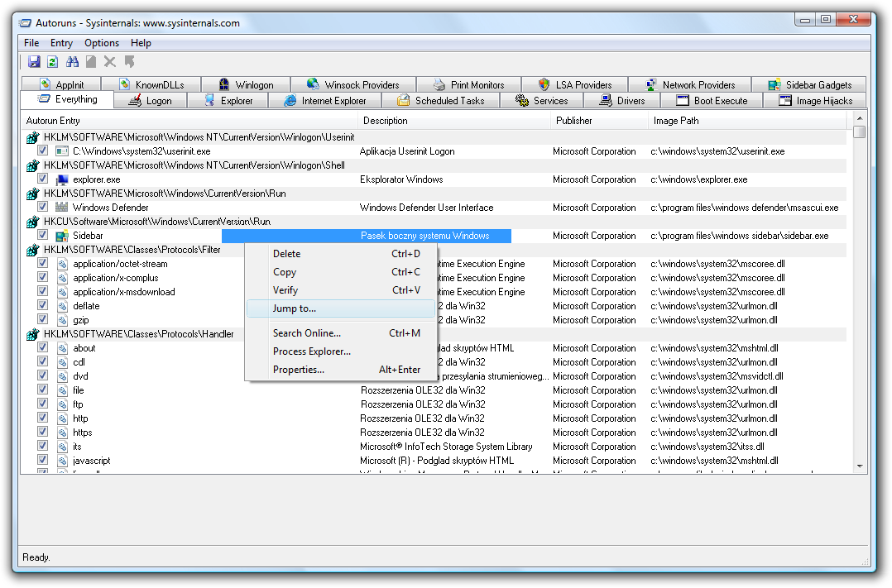
Task: Click the registry icon beside Protocols\Handler key
Action: click(x=33, y=334)
